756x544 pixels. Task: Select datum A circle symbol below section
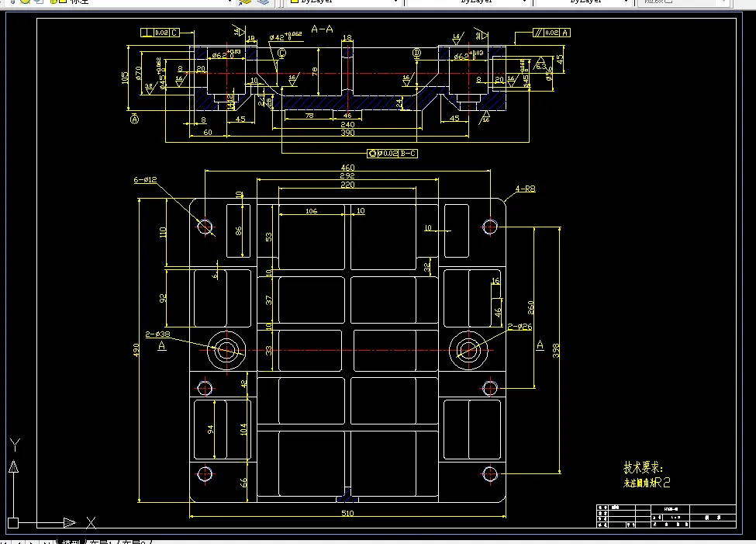pos(134,120)
